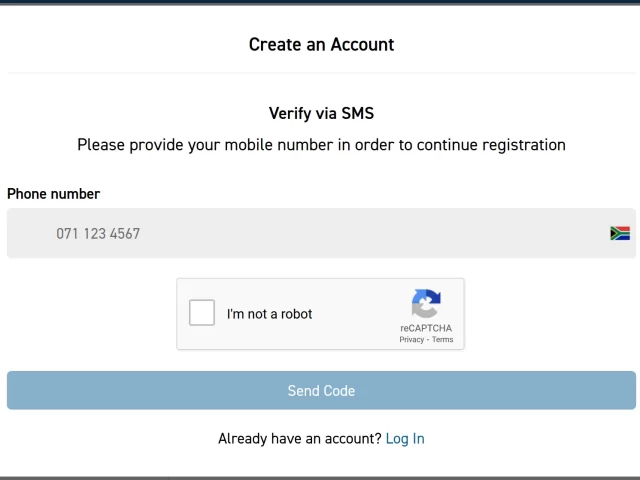The height and width of the screenshot is (480, 640).
Task: Click the gray bar at page bottom
Action: pos(320,478)
